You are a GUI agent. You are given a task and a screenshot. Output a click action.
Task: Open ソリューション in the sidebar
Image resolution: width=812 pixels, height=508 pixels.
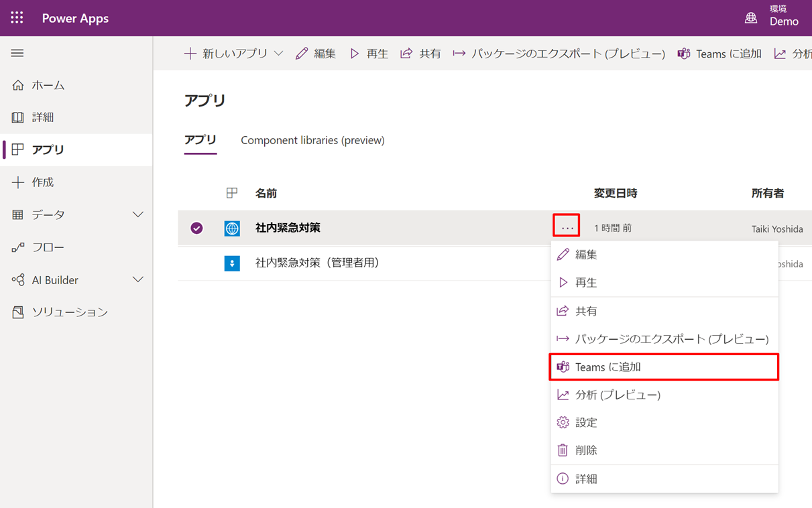coord(76,312)
